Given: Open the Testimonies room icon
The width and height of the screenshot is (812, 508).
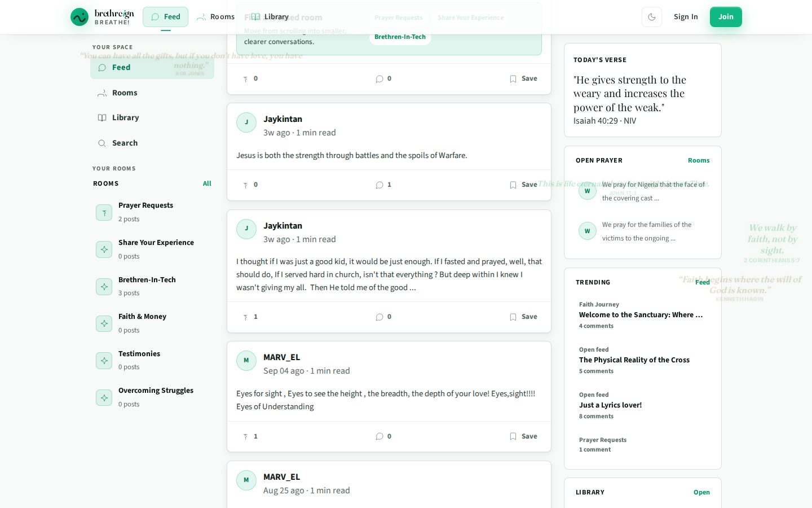Looking at the screenshot, I should [104, 361].
